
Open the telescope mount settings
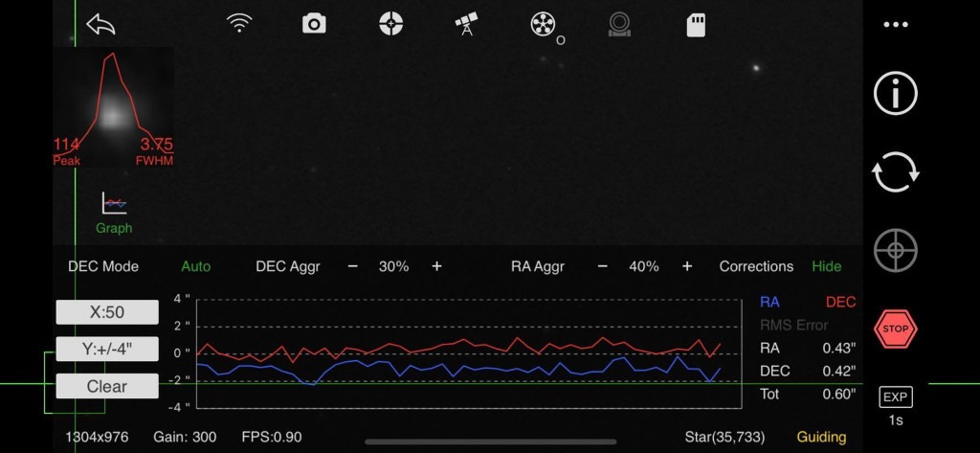click(x=466, y=24)
